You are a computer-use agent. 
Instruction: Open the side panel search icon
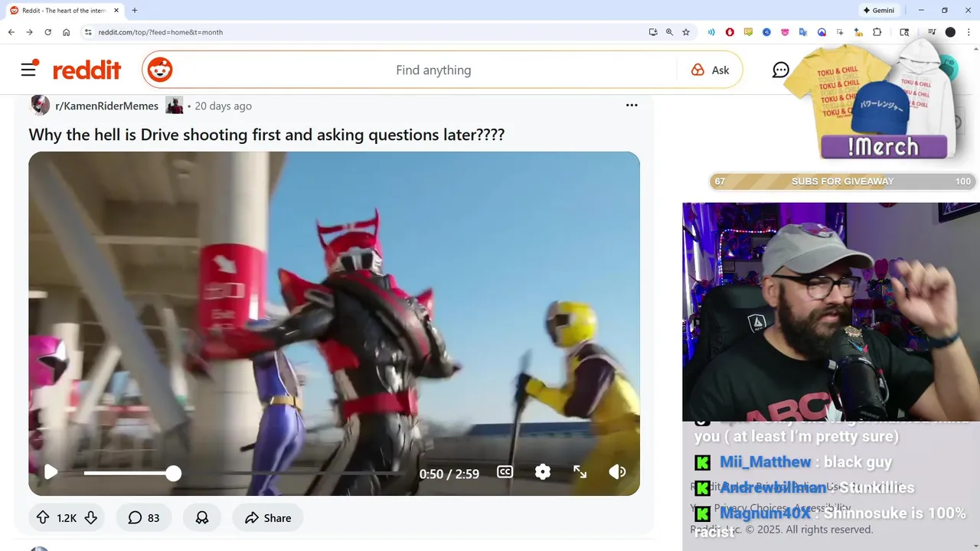tap(904, 32)
